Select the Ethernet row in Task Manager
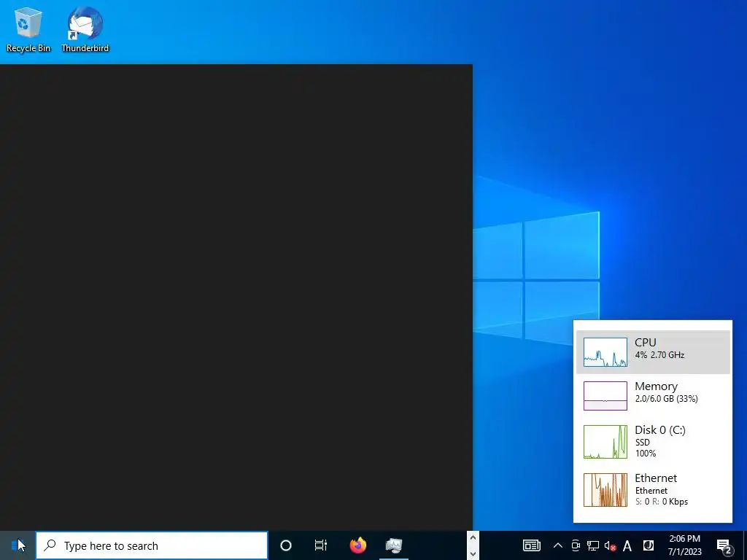Viewport: 747px width, 560px height. (653, 489)
